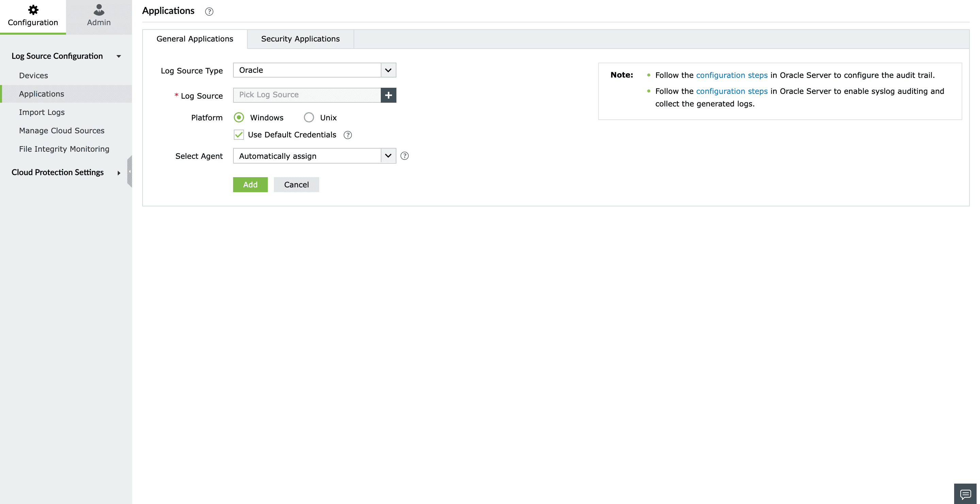The width and height of the screenshot is (980, 504).
Task: Click the Configuration gear icon
Action: click(x=33, y=10)
